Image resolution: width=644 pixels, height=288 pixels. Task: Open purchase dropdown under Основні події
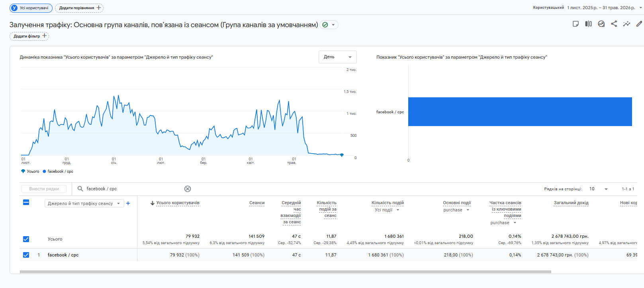(456, 210)
